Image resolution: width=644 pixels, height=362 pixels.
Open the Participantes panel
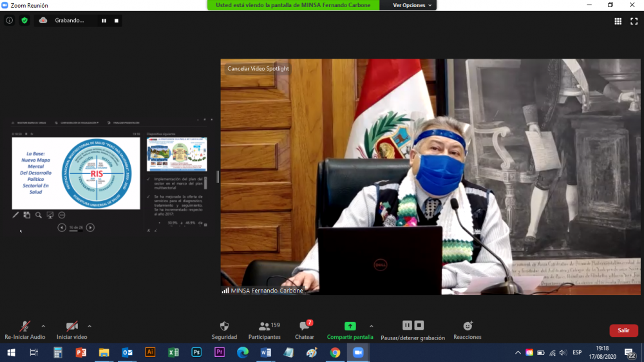[x=265, y=327]
